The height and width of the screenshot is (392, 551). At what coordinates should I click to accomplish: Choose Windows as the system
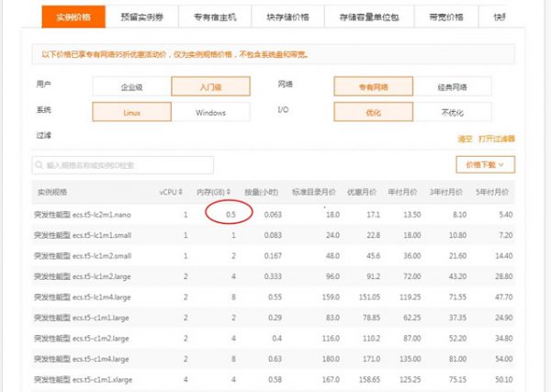(210, 112)
